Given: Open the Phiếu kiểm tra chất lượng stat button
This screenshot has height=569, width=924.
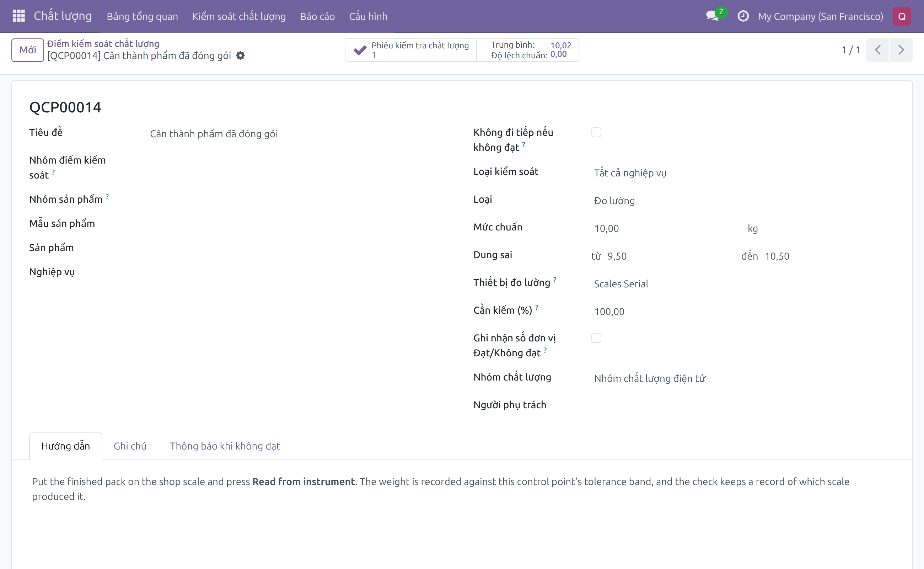Looking at the screenshot, I should (x=411, y=50).
